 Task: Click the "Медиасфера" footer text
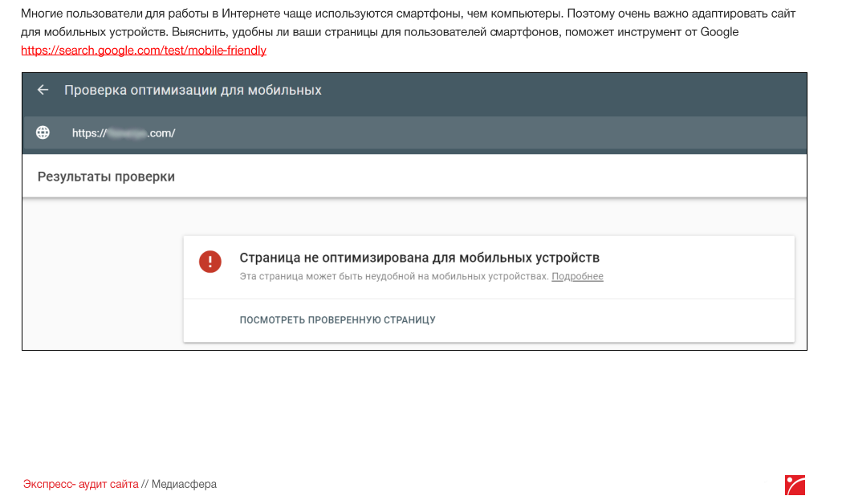pyautogui.click(x=184, y=485)
